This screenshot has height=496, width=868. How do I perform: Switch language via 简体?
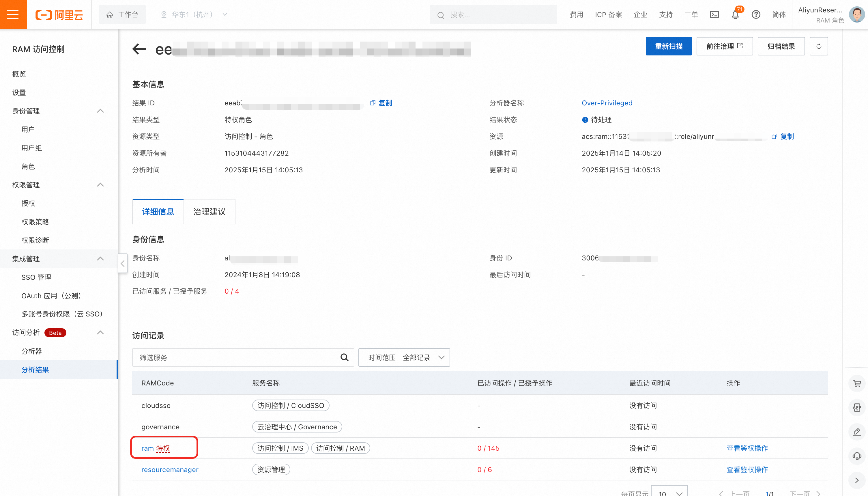(x=779, y=15)
